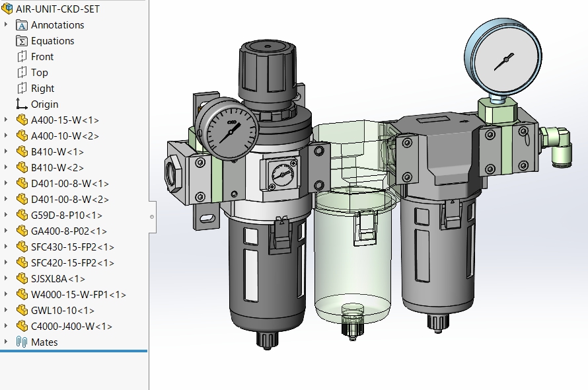Select the Front plane icon
The width and height of the screenshot is (588, 390).
point(22,56)
